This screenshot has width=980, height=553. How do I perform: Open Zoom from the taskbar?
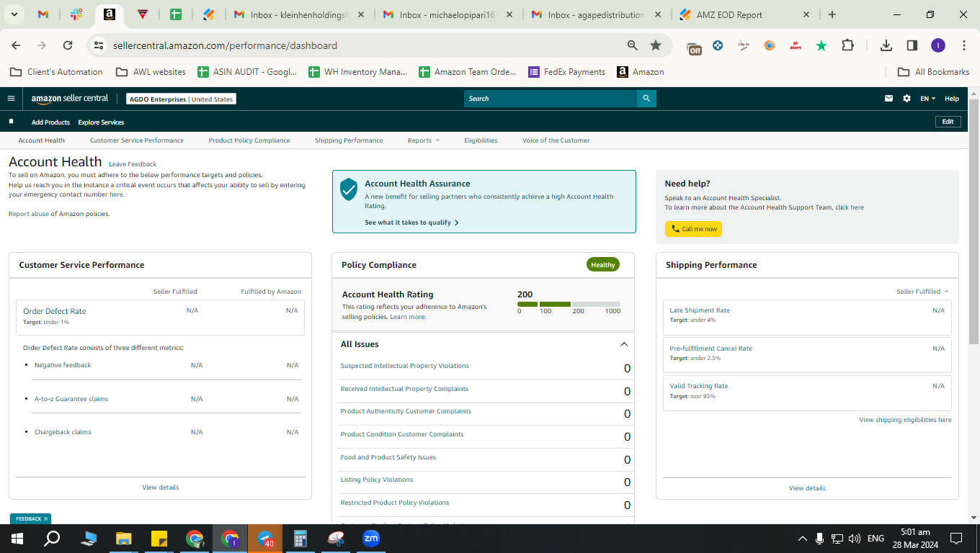(x=371, y=538)
